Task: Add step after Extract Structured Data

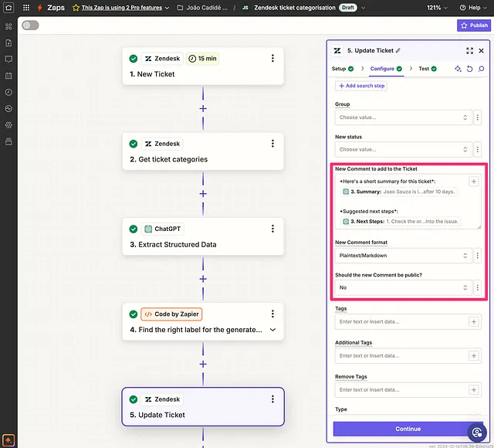Action: point(203,279)
